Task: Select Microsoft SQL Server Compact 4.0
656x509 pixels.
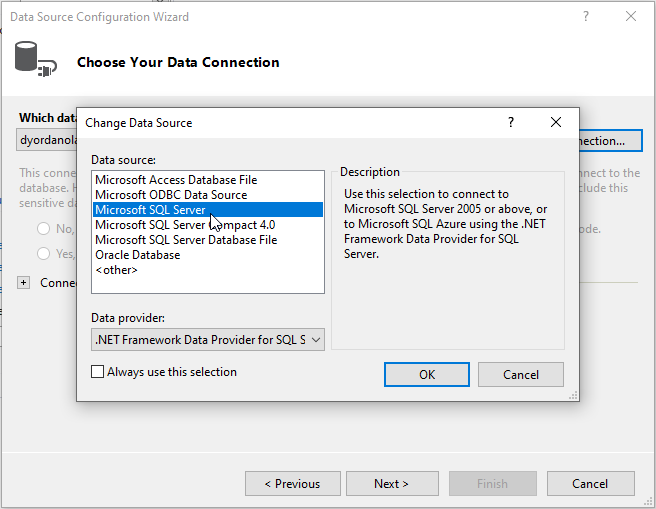Action: (x=185, y=225)
